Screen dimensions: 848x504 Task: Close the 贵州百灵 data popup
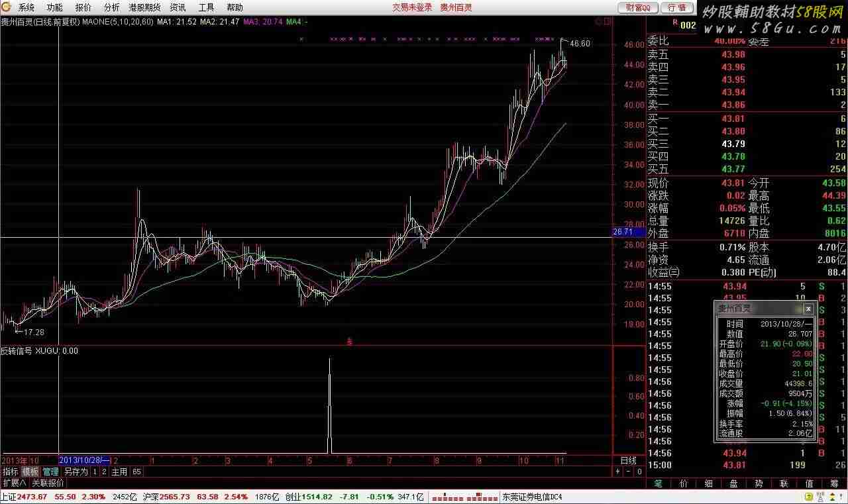pyautogui.click(x=808, y=309)
